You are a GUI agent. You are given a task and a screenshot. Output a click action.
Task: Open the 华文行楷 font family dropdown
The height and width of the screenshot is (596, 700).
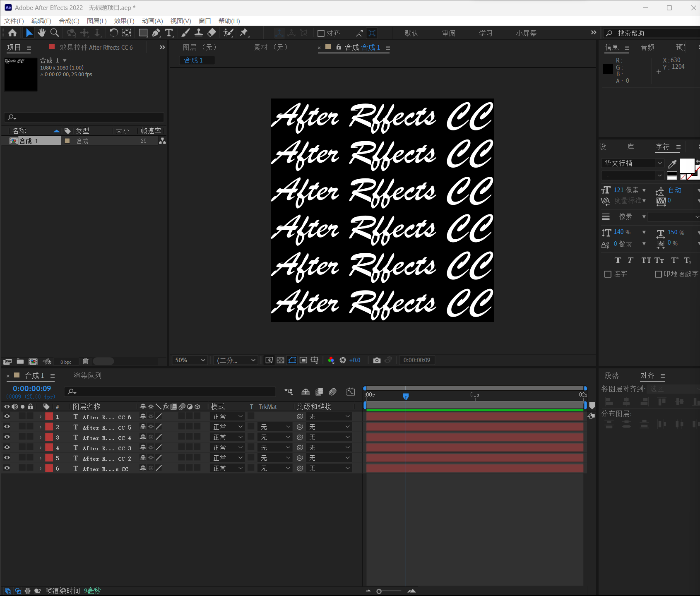click(x=633, y=163)
